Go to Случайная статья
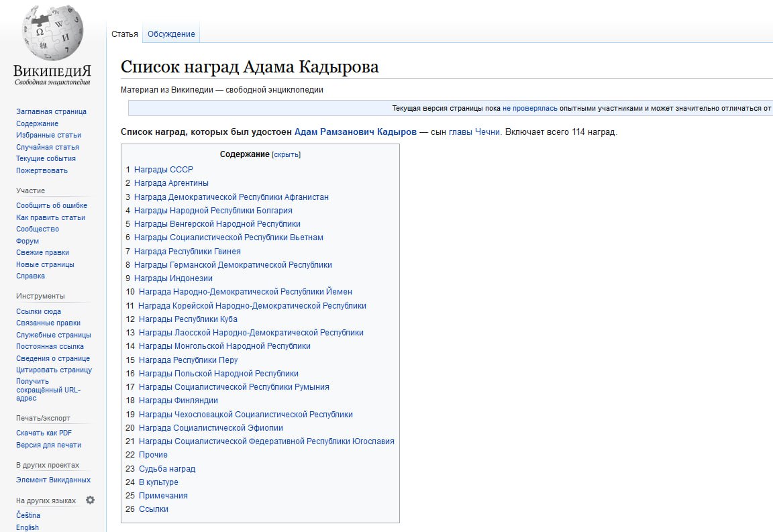Image resolution: width=773 pixels, height=532 pixels. coord(48,147)
